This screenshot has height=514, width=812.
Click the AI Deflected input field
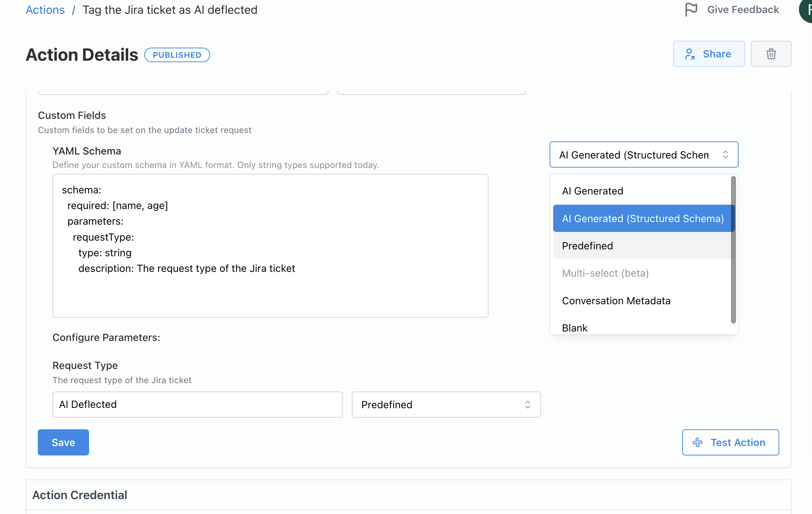[x=197, y=405]
